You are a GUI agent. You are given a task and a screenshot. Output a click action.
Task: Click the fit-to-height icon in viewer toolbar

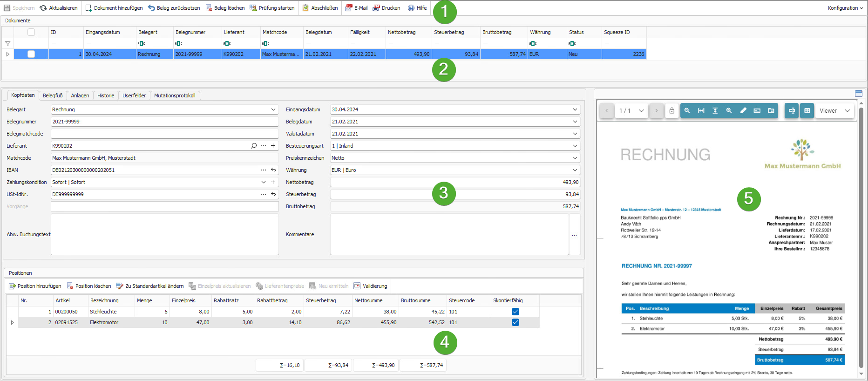pos(715,111)
